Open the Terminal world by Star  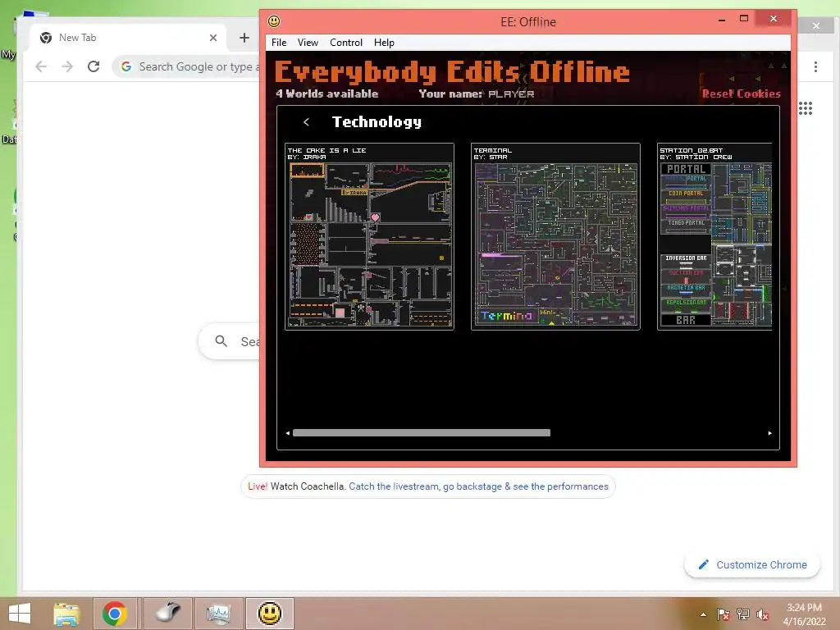point(555,236)
